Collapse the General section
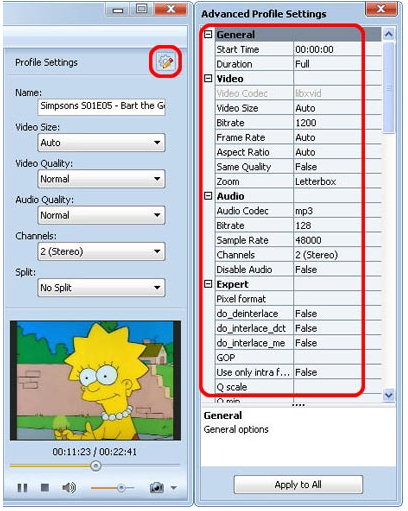The height and width of the screenshot is (511, 408). click(208, 34)
